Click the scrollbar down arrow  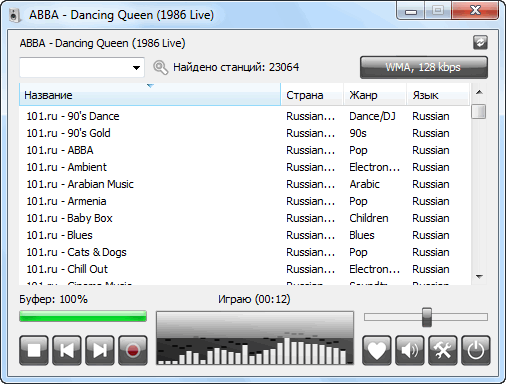[479, 277]
